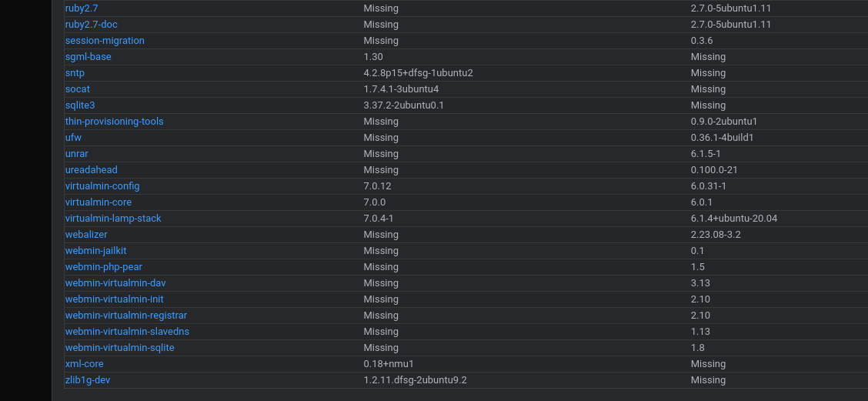Viewport: 868px width, 401px height.
Task: Open virtualmin-lamp-stack package link
Action: (113, 219)
